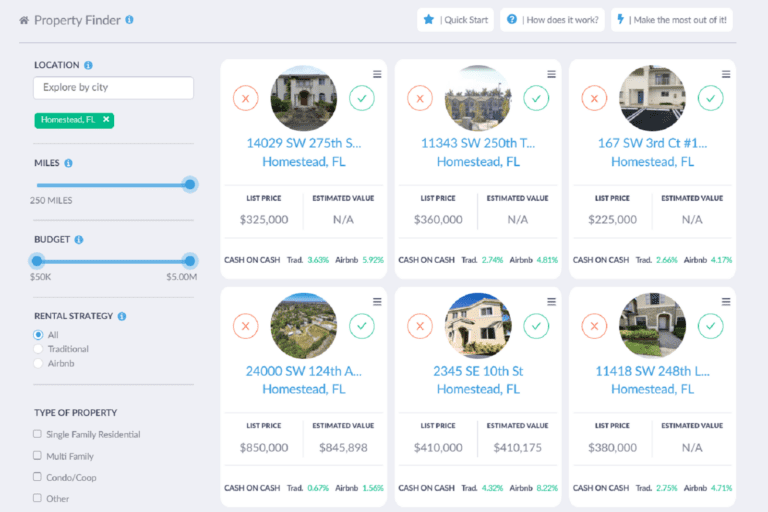Click the Miles slider handle
Image resolution: width=768 pixels, height=512 pixels.
[x=189, y=184]
